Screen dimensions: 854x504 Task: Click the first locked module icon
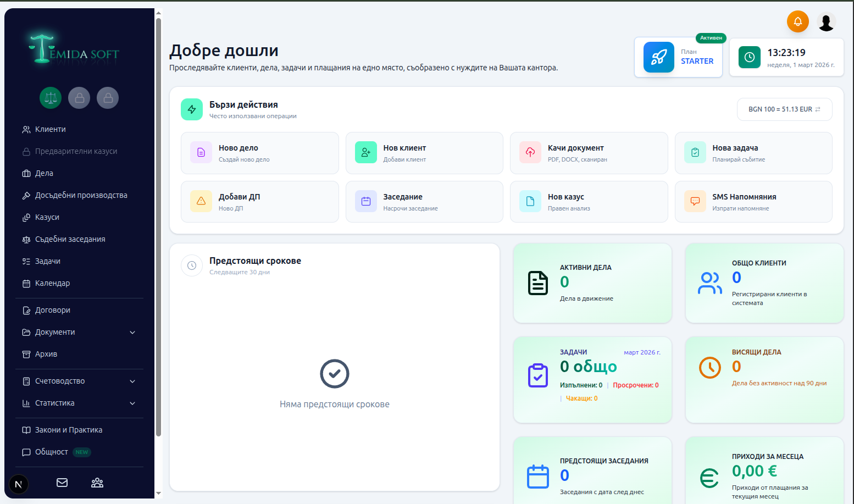coord(79,98)
